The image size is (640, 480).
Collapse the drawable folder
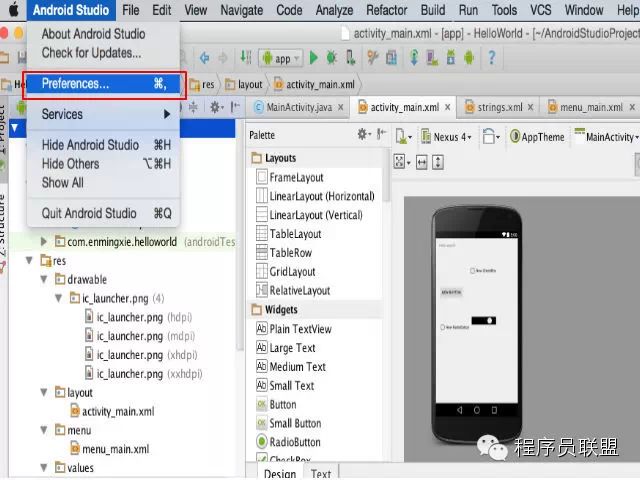pyautogui.click(x=44, y=279)
